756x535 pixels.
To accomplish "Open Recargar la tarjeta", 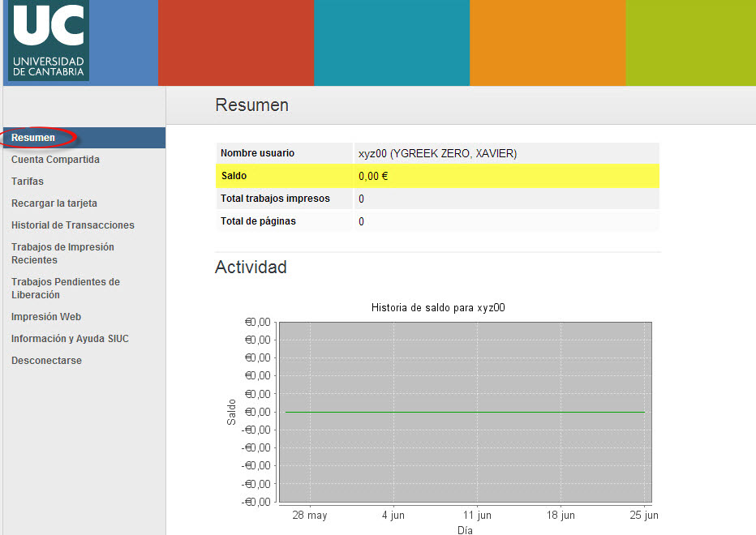I will [x=54, y=203].
